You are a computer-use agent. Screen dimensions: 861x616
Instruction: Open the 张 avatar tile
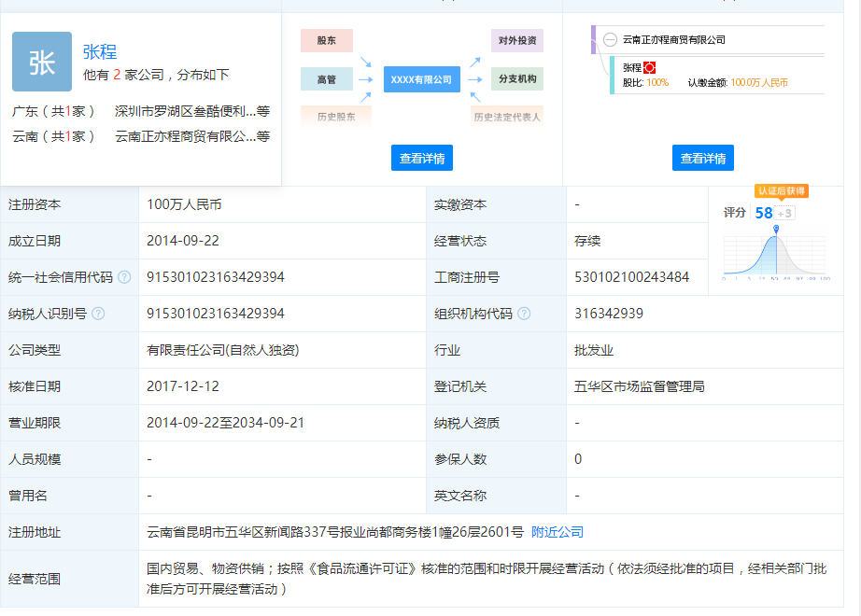pyautogui.click(x=42, y=62)
